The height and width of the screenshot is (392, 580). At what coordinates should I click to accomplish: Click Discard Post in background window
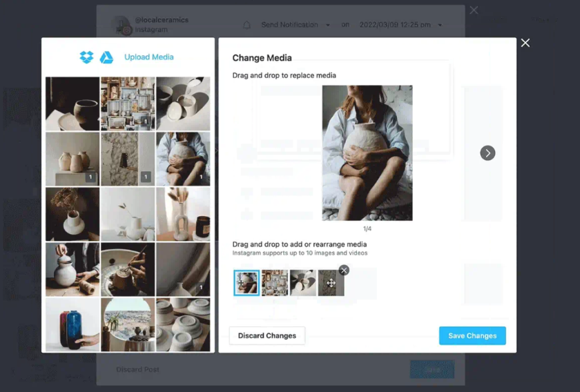coord(137,369)
